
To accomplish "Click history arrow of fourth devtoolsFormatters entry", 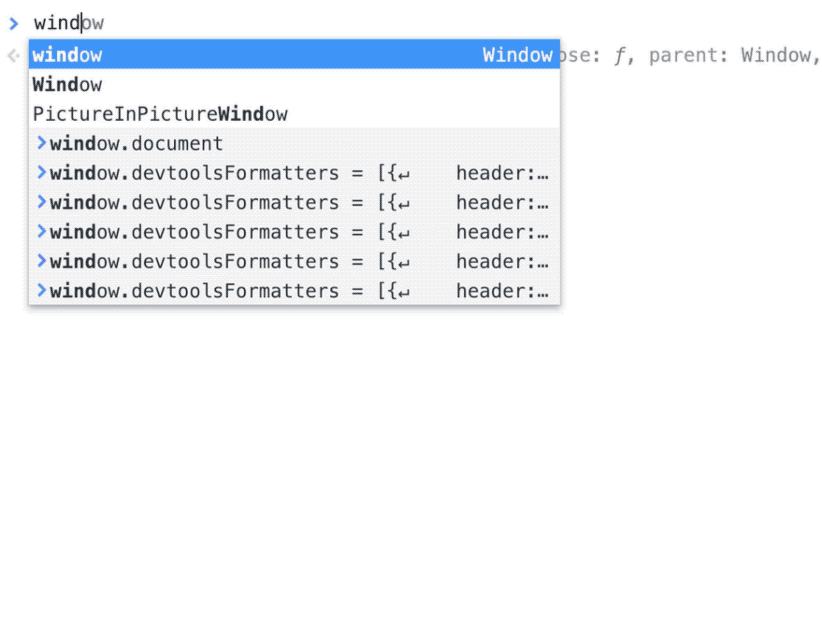I will pyautogui.click(x=41, y=261).
